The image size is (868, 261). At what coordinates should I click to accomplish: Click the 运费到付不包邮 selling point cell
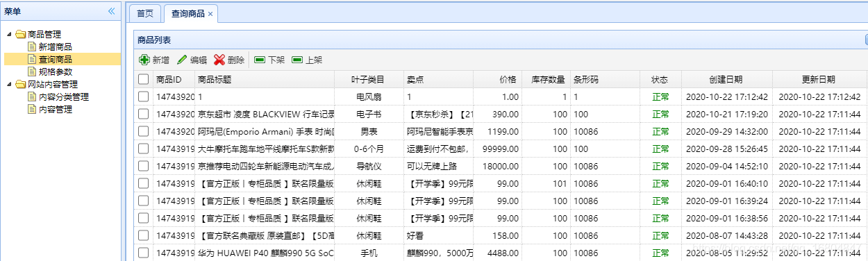pos(438,149)
